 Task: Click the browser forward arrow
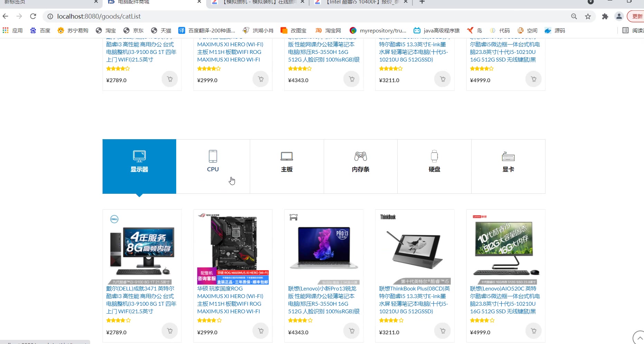(19, 16)
